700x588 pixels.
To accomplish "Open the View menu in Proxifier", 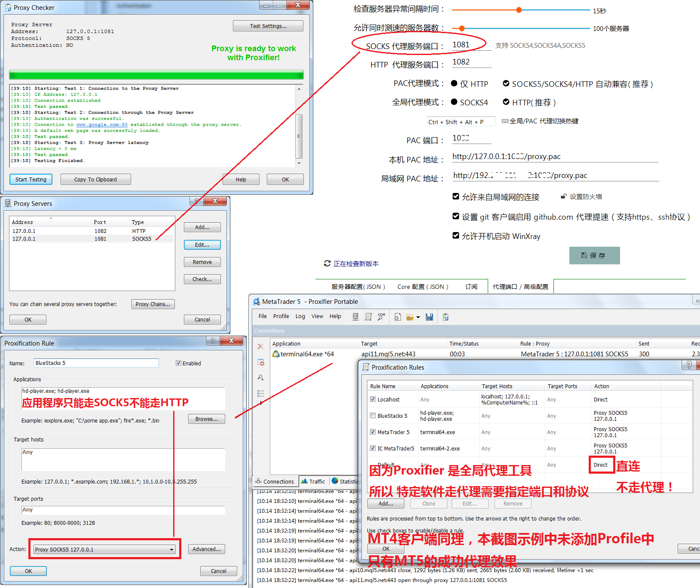I will (317, 316).
